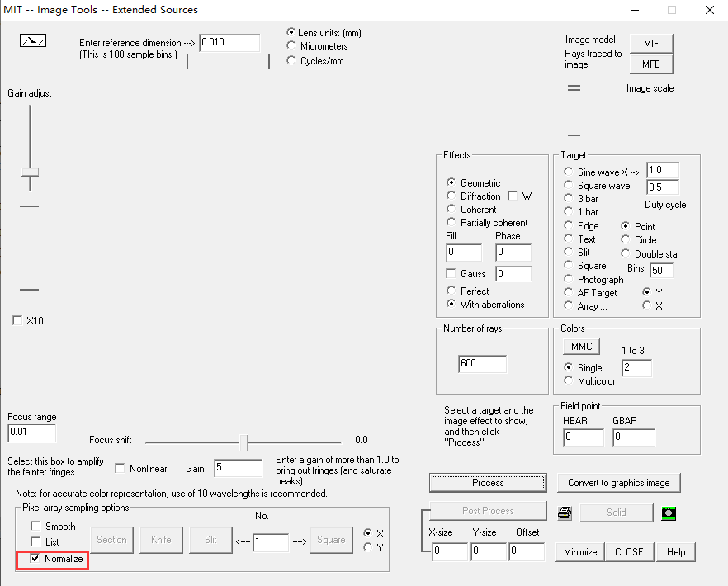728x586 pixels.
Task: Click the MFB rays traced button
Action: [x=651, y=64]
